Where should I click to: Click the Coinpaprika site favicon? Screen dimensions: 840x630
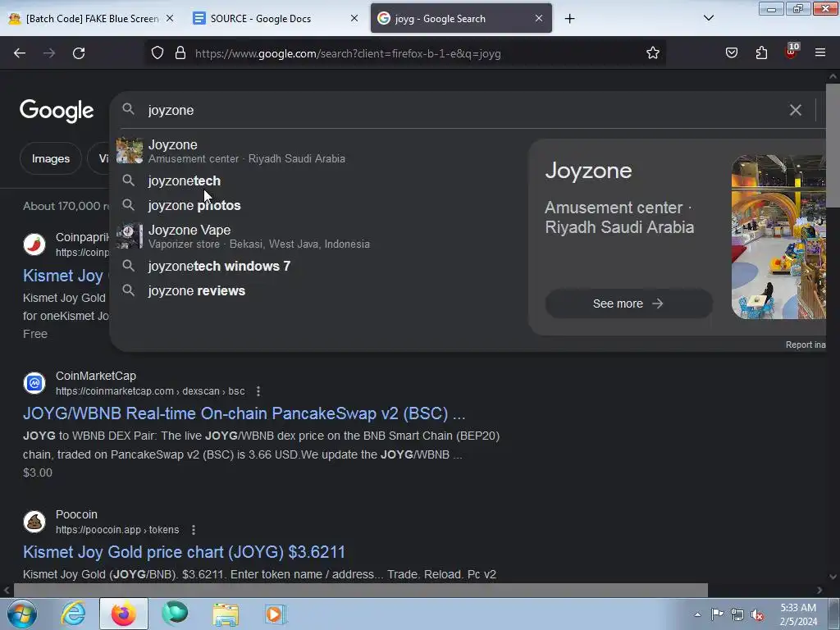click(34, 244)
